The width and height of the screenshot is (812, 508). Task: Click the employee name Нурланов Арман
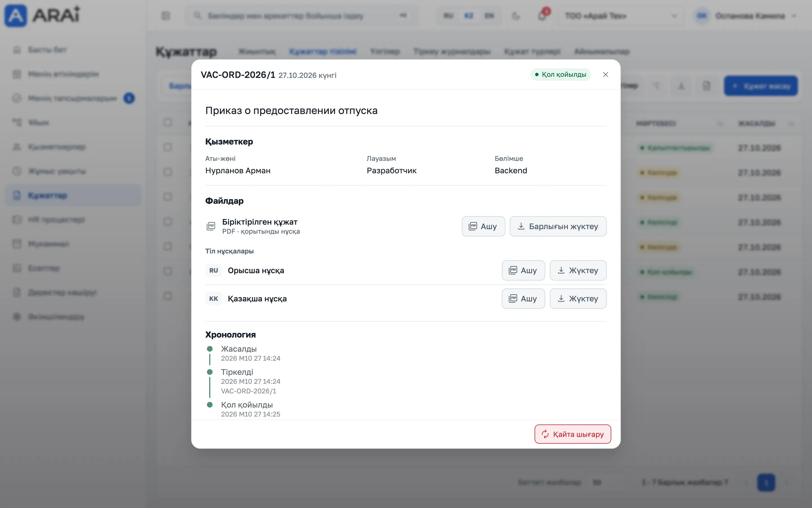pos(238,171)
